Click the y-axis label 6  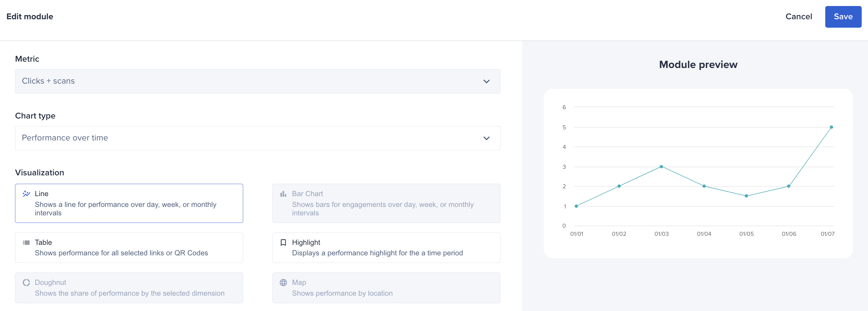coord(564,107)
